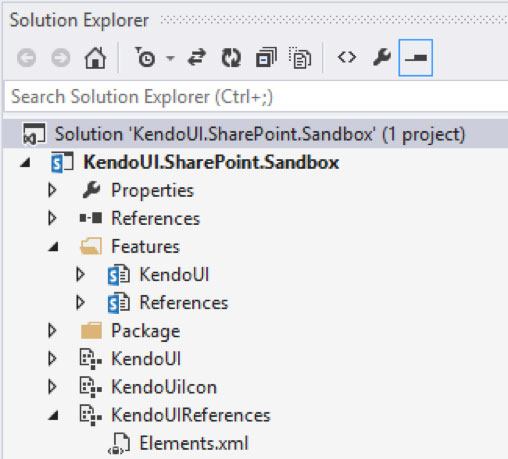This screenshot has height=459, width=508.
Task: Click the Collapse All icon
Action: point(266,58)
